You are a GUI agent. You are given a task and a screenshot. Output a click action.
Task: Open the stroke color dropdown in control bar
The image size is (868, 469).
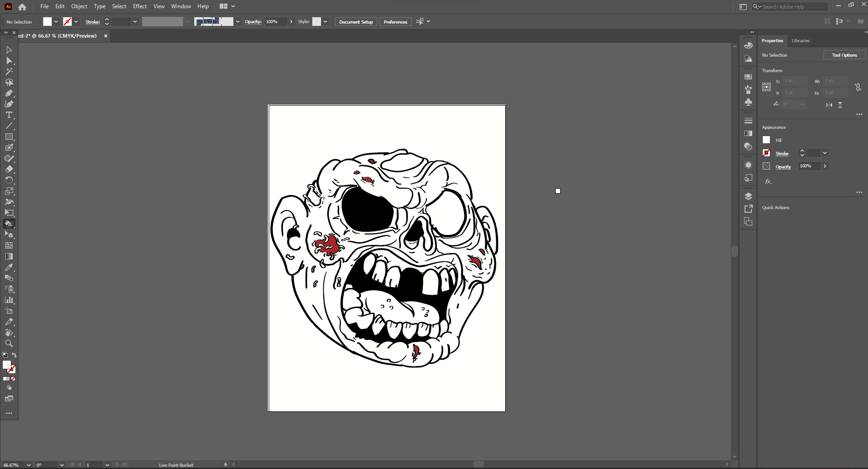[x=76, y=22]
